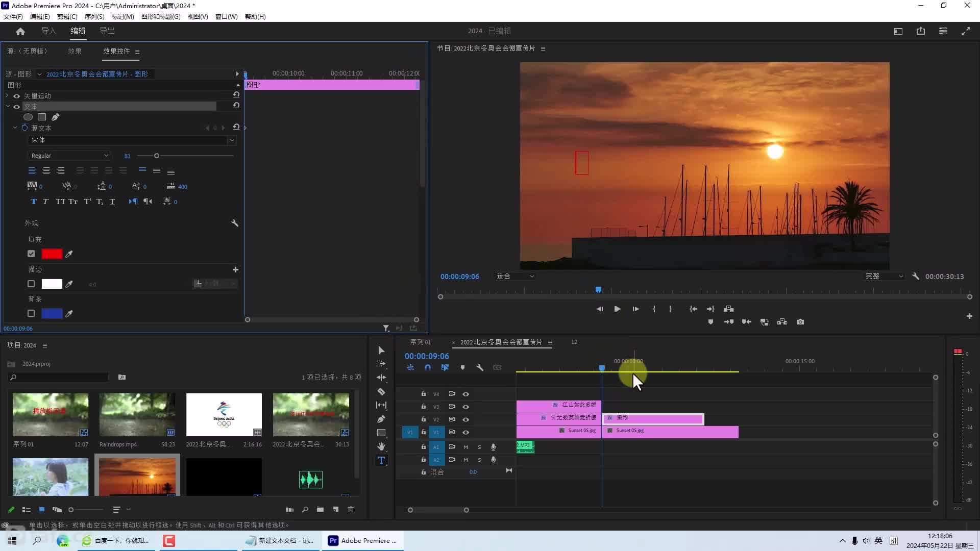This screenshot has width=980, height=551.
Task: Open the zoom level fit dropdown
Action: pyautogui.click(x=516, y=276)
